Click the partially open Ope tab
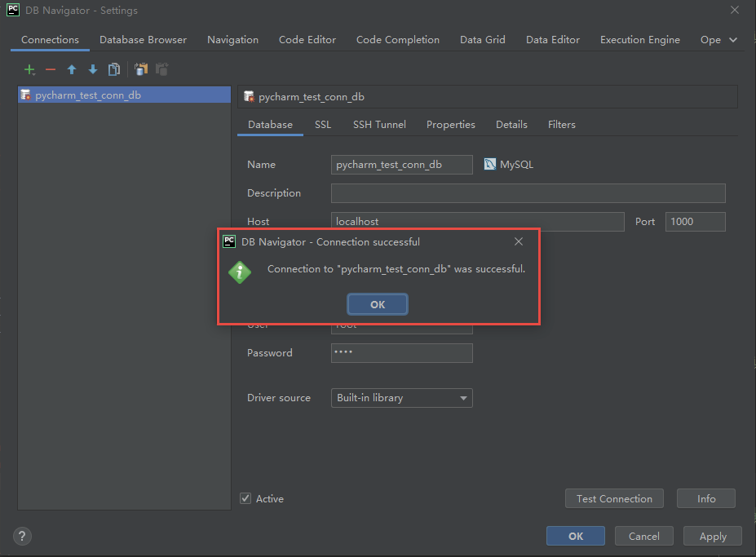This screenshot has width=756, height=557. (710, 40)
